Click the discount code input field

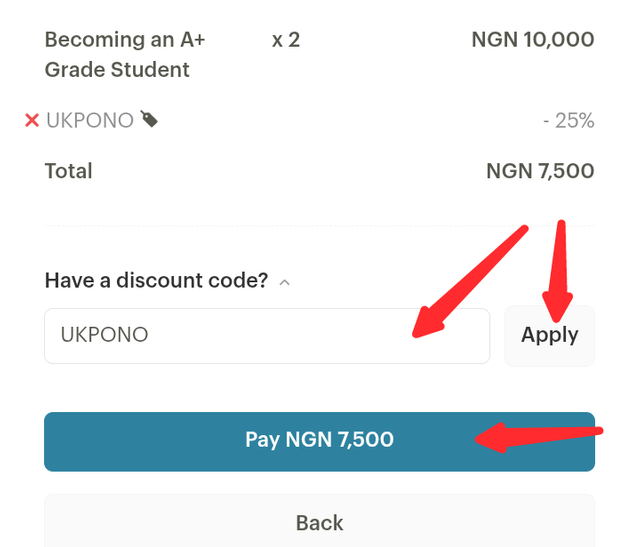pyautogui.click(x=267, y=336)
